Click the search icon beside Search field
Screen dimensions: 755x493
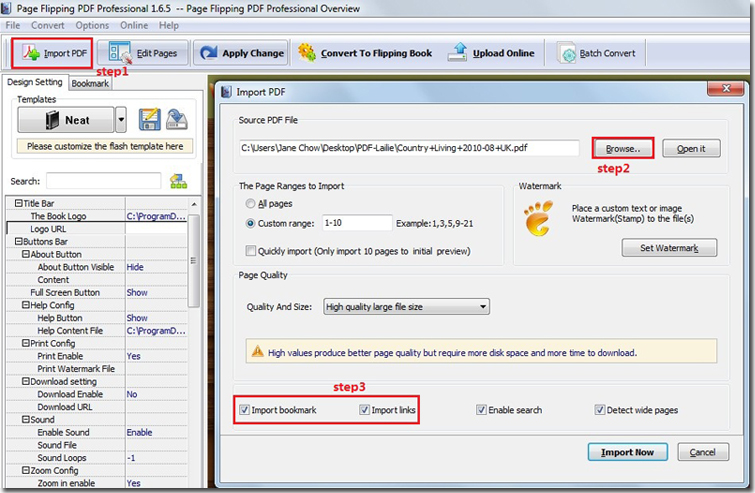(178, 182)
